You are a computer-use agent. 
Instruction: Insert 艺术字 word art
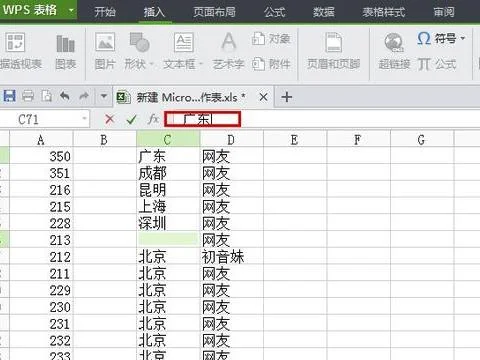click(229, 52)
